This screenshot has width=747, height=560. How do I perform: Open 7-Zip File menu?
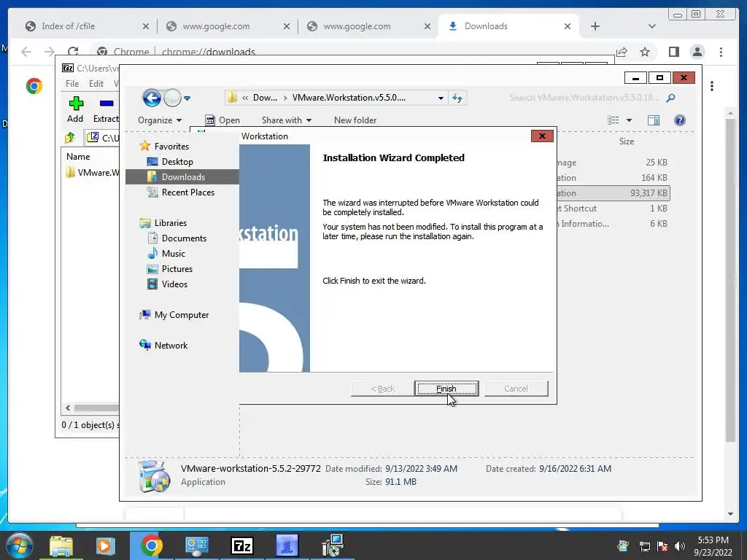point(72,84)
